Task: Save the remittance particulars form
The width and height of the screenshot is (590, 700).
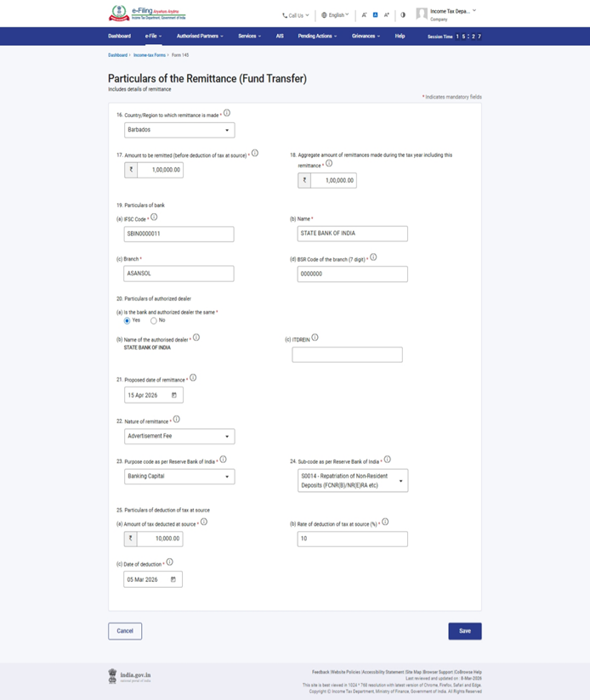Action: [464, 631]
